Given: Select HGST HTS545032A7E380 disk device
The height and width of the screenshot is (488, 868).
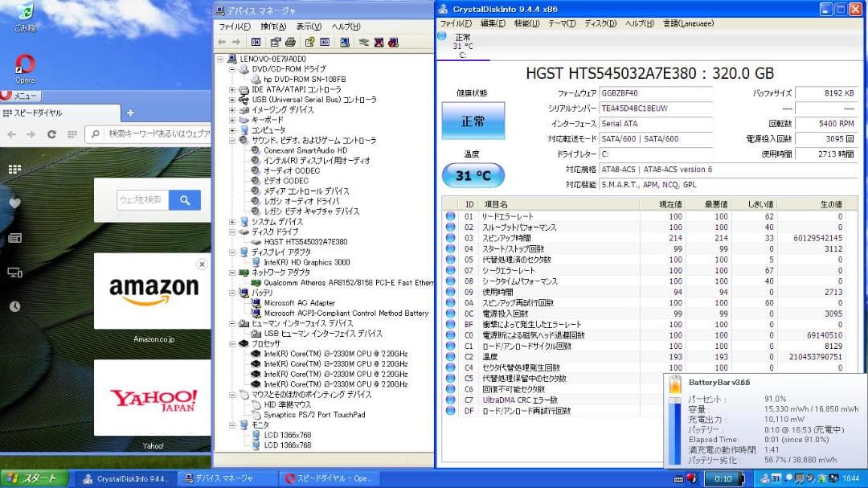Looking at the screenshot, I should click(305, 242).
